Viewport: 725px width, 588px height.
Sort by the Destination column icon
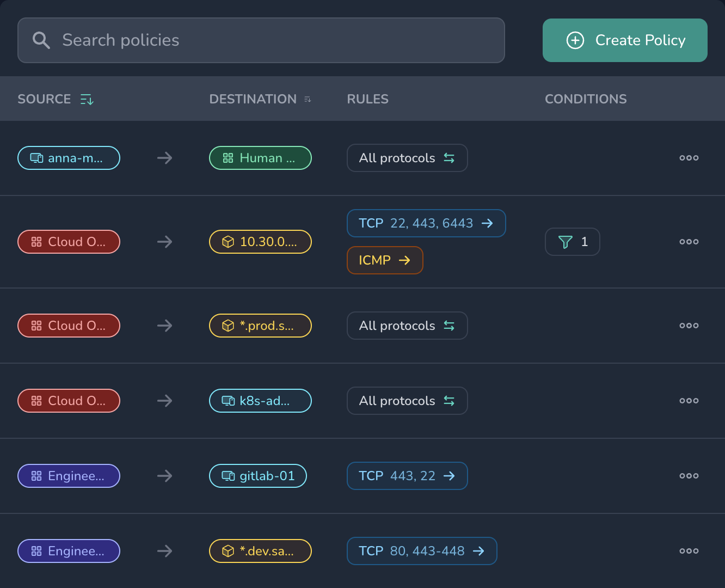coord(308,99)
